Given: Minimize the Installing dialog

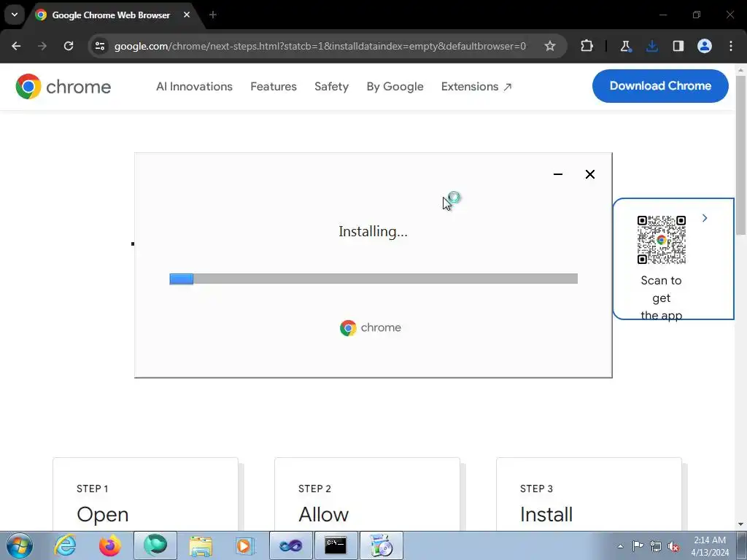Looking at the screenshot, I should (558, 174).
